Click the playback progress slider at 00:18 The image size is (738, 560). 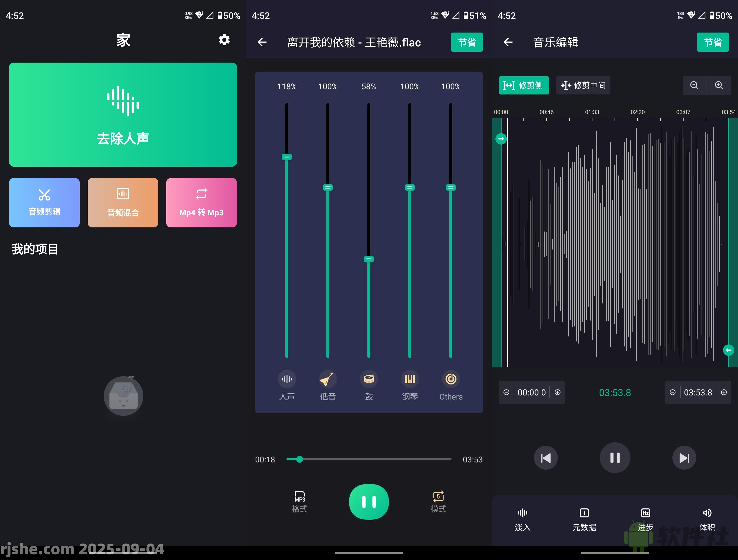tap(300, 459)
